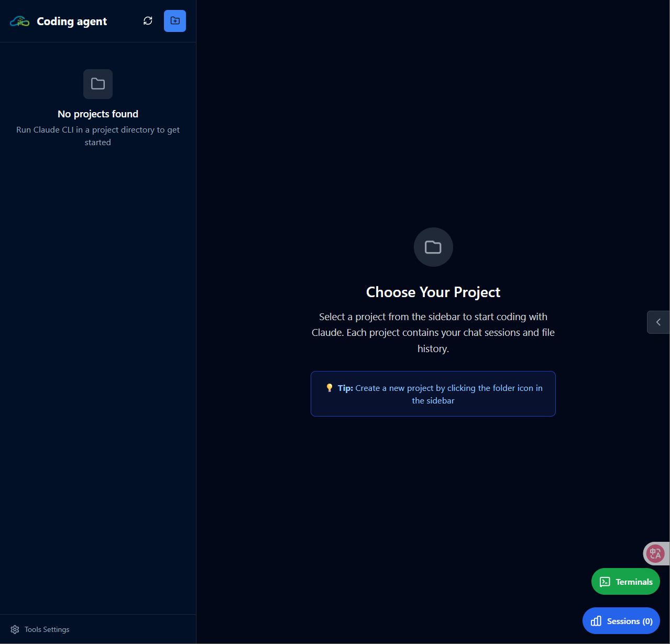The image size is (670, 644).
Task: Click the Run Claude CLI hint text
Action: pyautogui.click(x=98, y=136)
